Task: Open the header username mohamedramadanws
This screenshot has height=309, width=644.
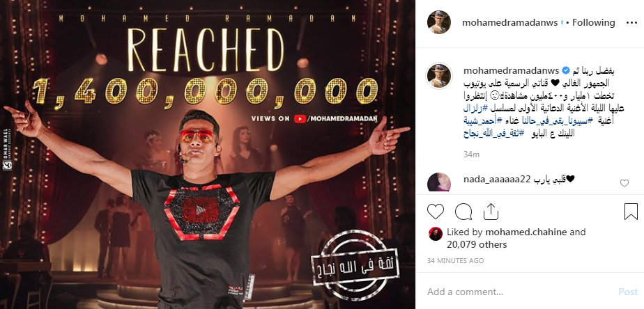Action: point(510,22)
